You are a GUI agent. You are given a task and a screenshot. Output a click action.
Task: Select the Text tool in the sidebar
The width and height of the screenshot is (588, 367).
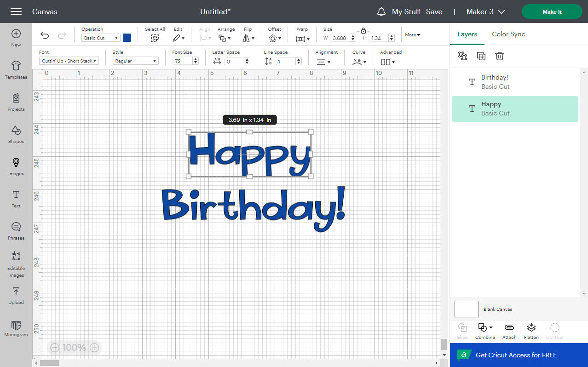pos(16,199)
